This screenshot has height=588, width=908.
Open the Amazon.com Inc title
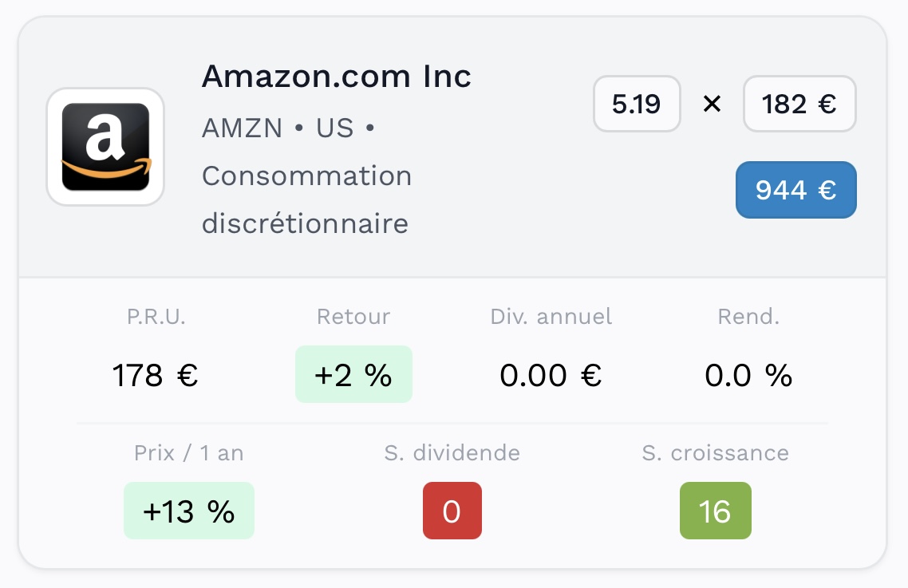point(336,77)
